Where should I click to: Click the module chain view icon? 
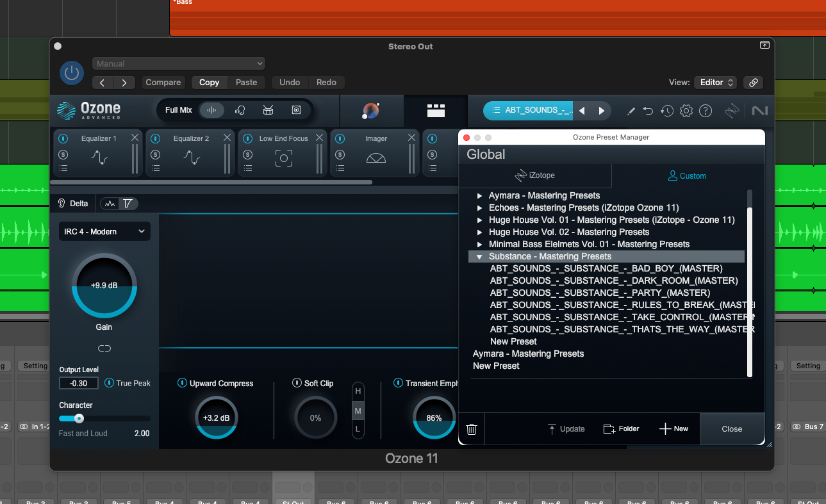click(436, 111)
